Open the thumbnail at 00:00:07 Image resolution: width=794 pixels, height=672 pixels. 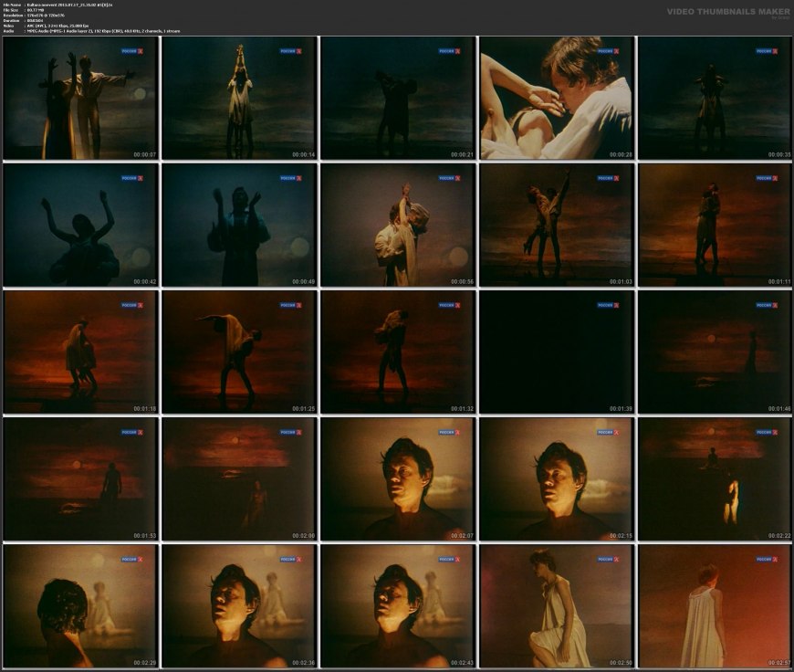(79, 99)
